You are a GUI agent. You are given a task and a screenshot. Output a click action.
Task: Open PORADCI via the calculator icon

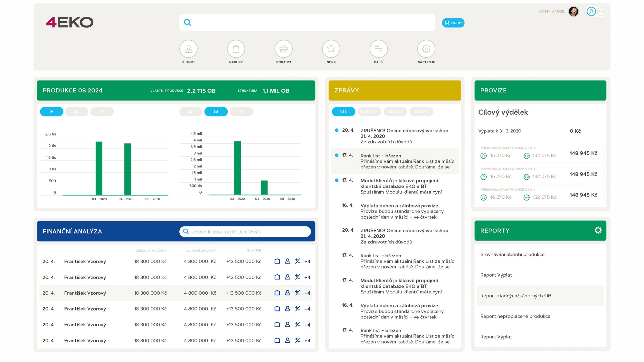[284, 49]
